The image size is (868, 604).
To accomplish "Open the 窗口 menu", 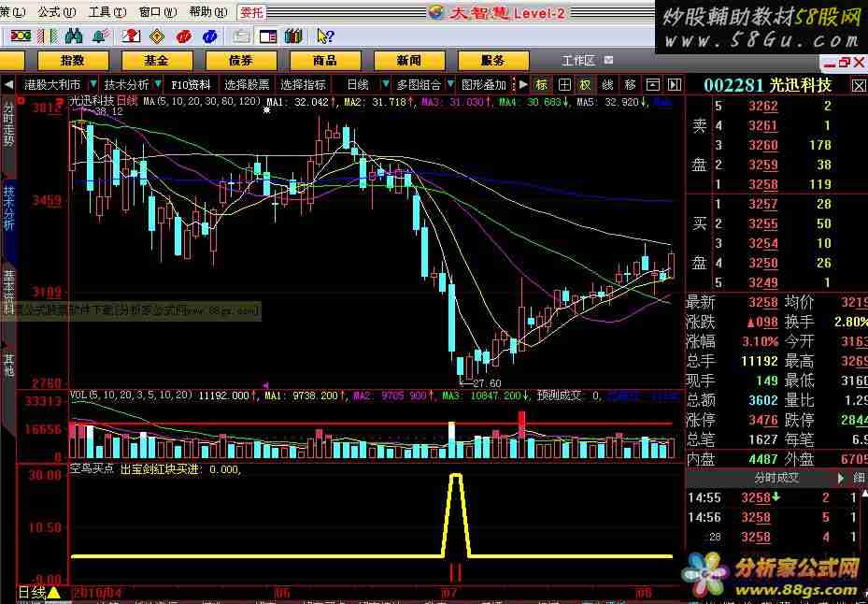I will coord(158,11).
